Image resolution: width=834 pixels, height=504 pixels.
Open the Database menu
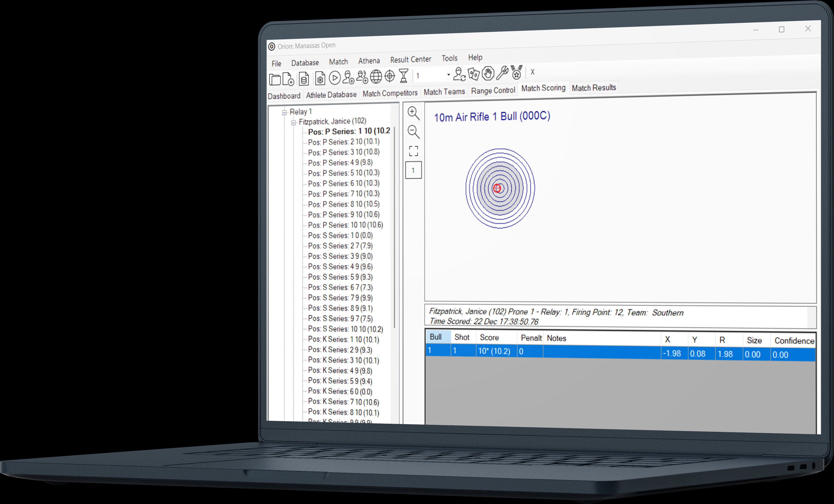click(x=305, y=63)
